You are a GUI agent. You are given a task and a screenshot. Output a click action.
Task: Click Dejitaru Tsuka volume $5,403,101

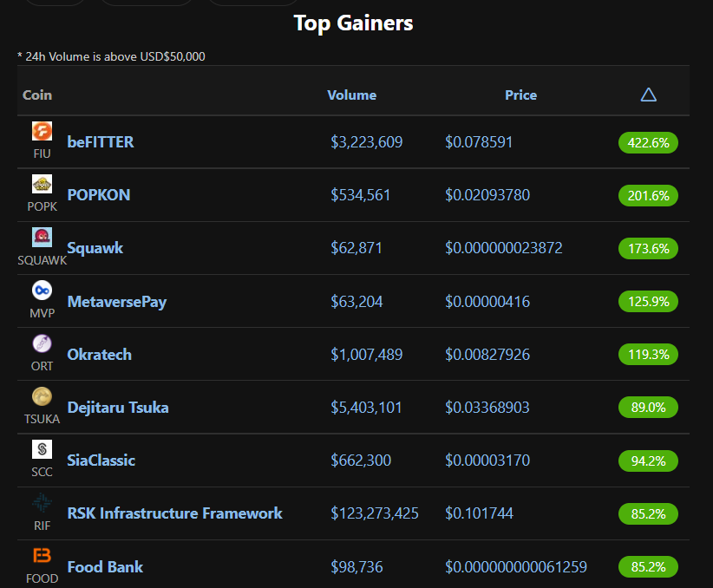(x=367, y=408)
